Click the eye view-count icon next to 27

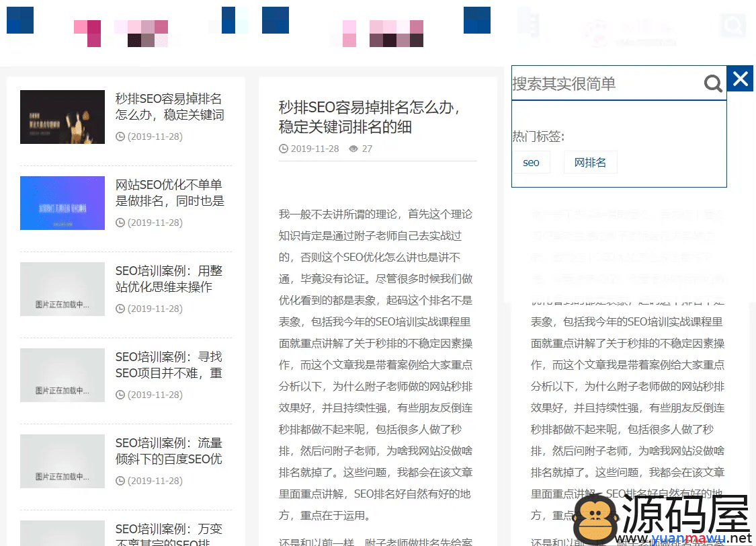[x=353, y=149]
